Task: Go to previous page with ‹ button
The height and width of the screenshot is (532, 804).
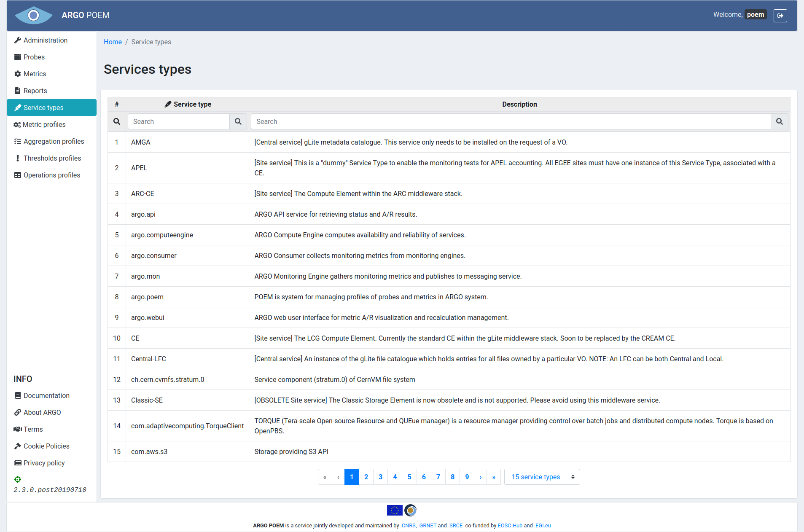Action: [338, 477]
